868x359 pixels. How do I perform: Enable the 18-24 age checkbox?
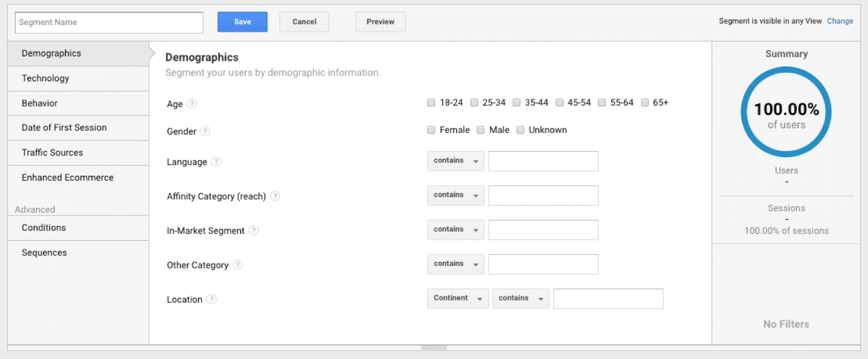[x=431, y=102]
